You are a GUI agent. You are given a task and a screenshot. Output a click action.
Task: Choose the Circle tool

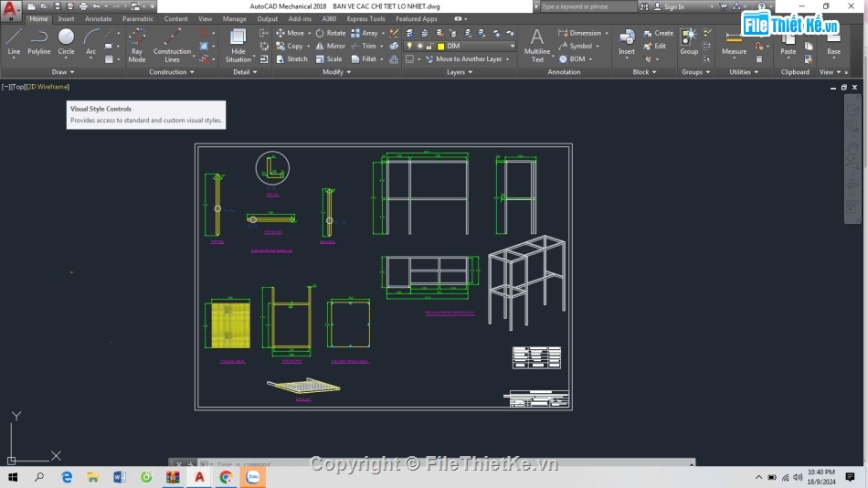point(66,43)
